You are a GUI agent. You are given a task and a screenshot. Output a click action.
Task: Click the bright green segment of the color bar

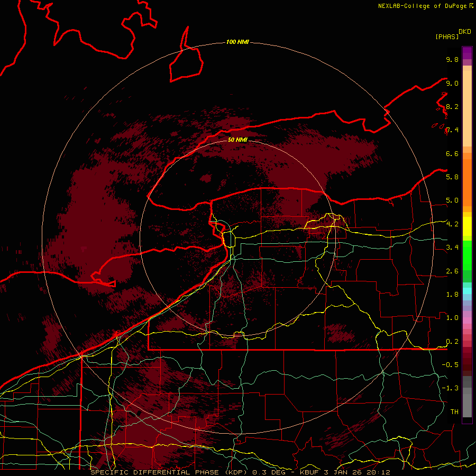tap(467, 255)
